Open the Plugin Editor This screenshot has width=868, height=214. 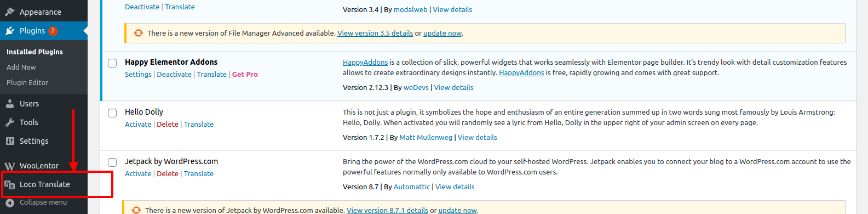(x=27, y=82)
